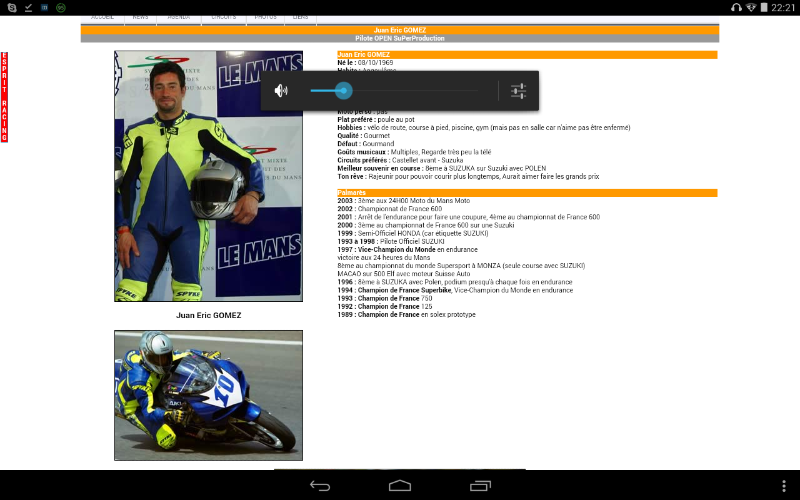Tap the 22:21 clock
Viewport: 800px width, 500px height.
tap(783, 8)
